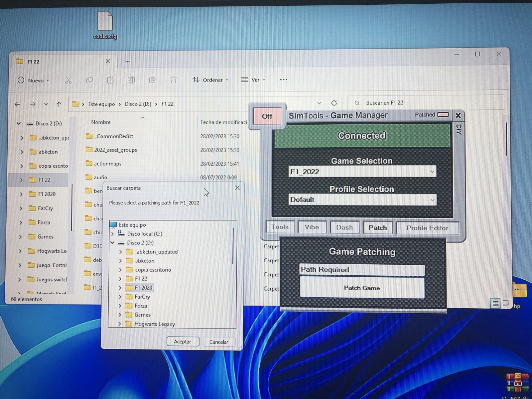This screenshot has height=399, width=532.
Task: Open the Tools tab in SimTools
Action: 280,227
